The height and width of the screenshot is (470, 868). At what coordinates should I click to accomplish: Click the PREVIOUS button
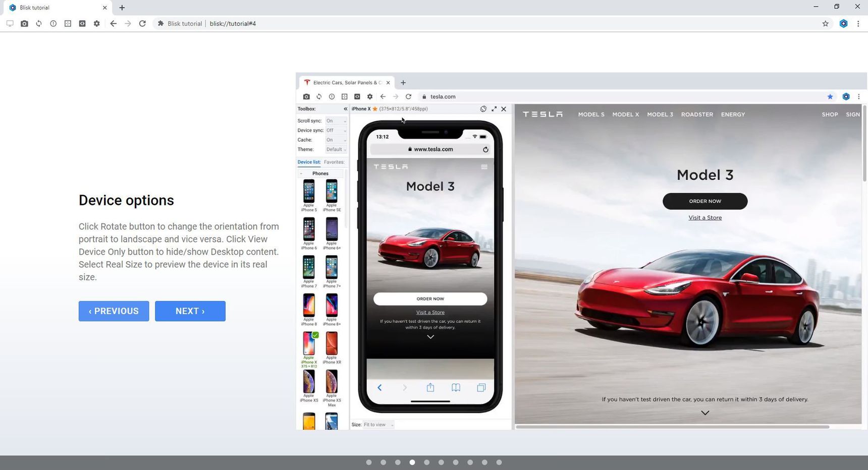tap(114, 311)
